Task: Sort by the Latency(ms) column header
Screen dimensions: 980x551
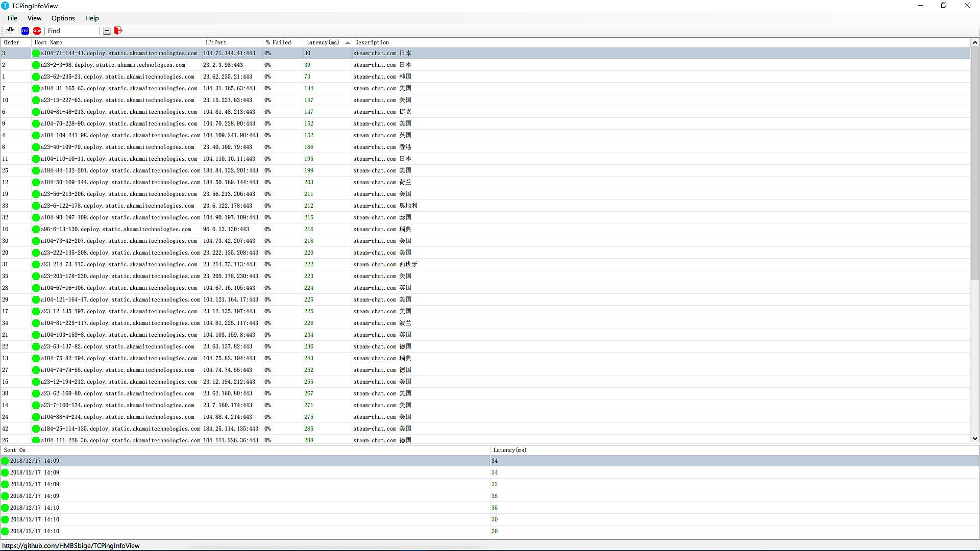Action: pos(323,42)
